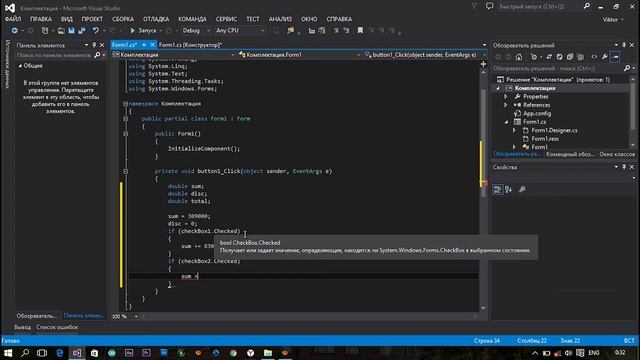
Task: Start debugging with the green Запуск button
Action: click(x=143, y=31)
